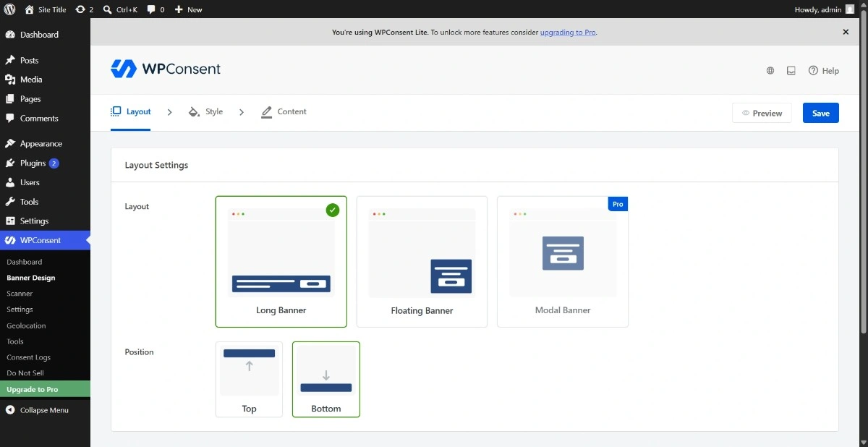The width and height of the screenshot is (868, 447).
Task: Open the Ctrl+K search icon
Action: [107, 9]
